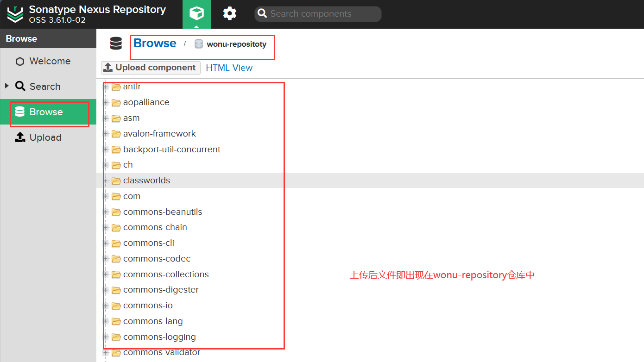
Task: Select the commons-beanutils label text
Action: point(163,212)
